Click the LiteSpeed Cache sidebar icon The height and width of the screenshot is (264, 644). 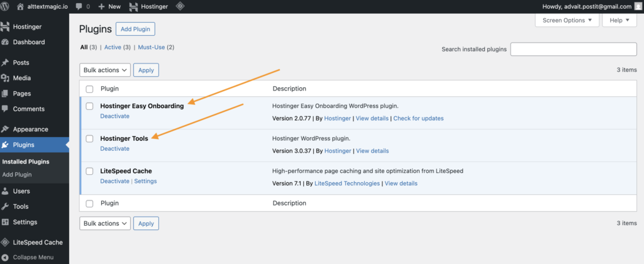click(x=5, y=242)
